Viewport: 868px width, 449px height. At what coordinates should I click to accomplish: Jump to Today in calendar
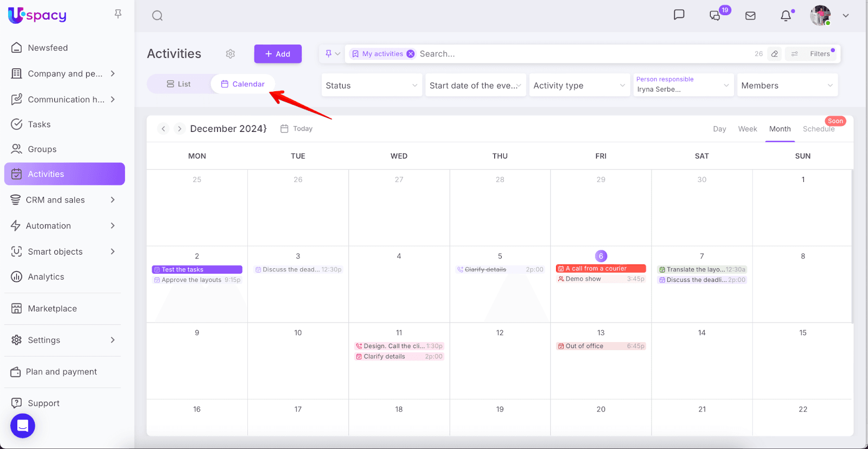point(296,129)
